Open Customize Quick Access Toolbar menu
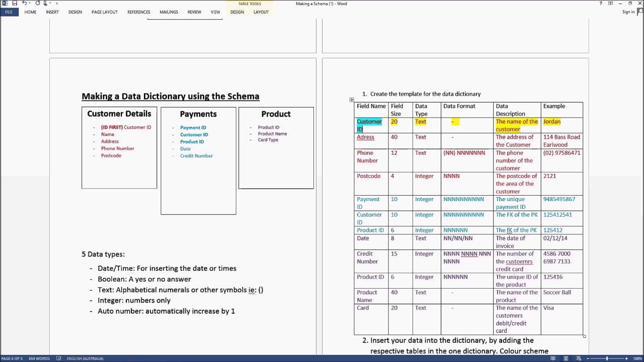 tap(57, 4)
